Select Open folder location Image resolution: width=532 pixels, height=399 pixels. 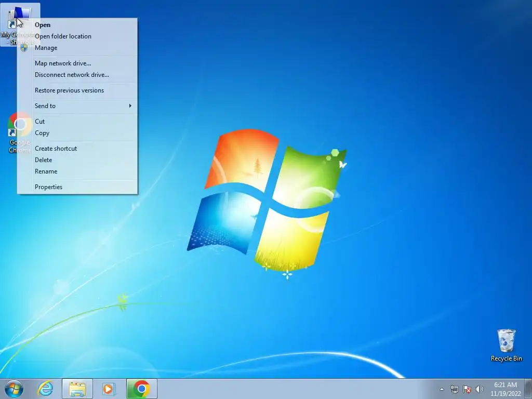[77, 36]
